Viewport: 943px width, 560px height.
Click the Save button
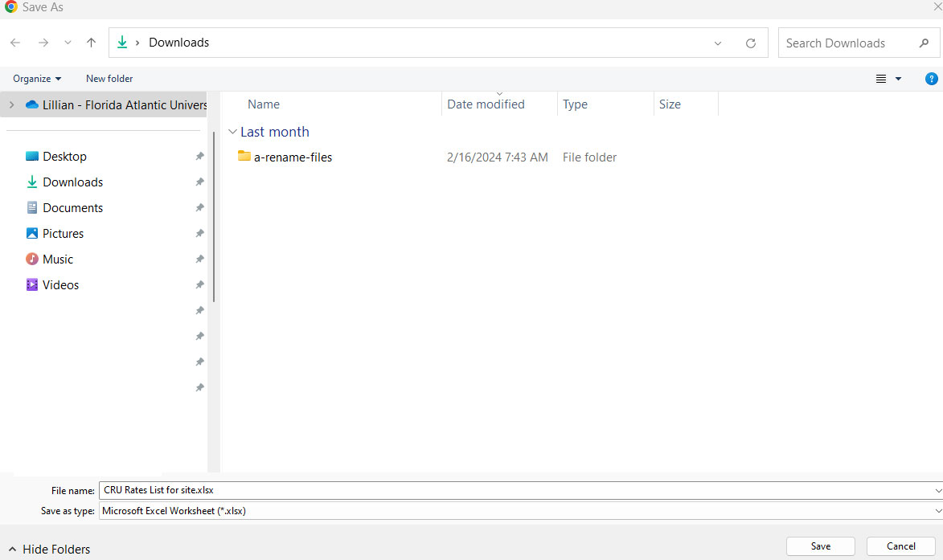pyautogui.click(x=820, y=546)
